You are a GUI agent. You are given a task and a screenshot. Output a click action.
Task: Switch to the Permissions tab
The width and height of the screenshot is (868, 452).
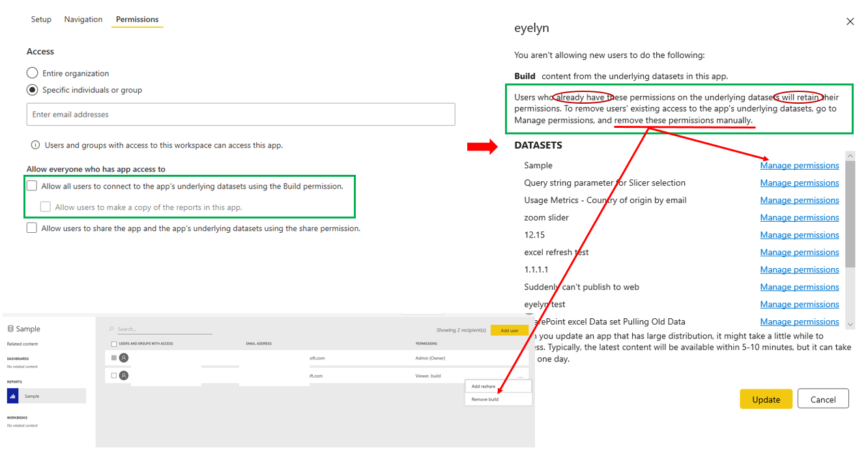coord(137,20)
